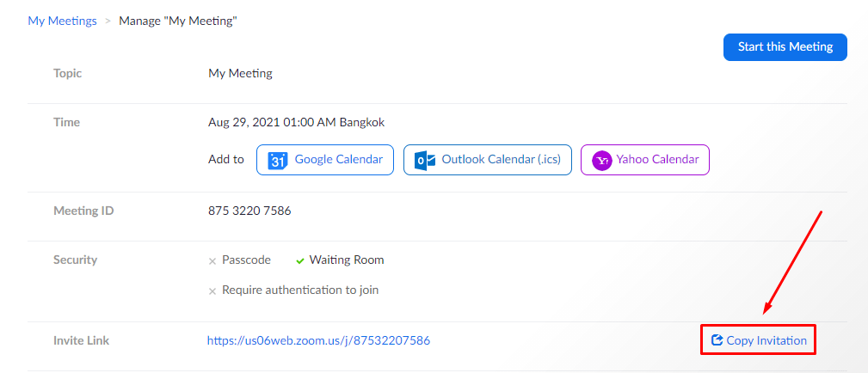Click the breadcrumb arrow after My Meetings

(x=108, y=21)
